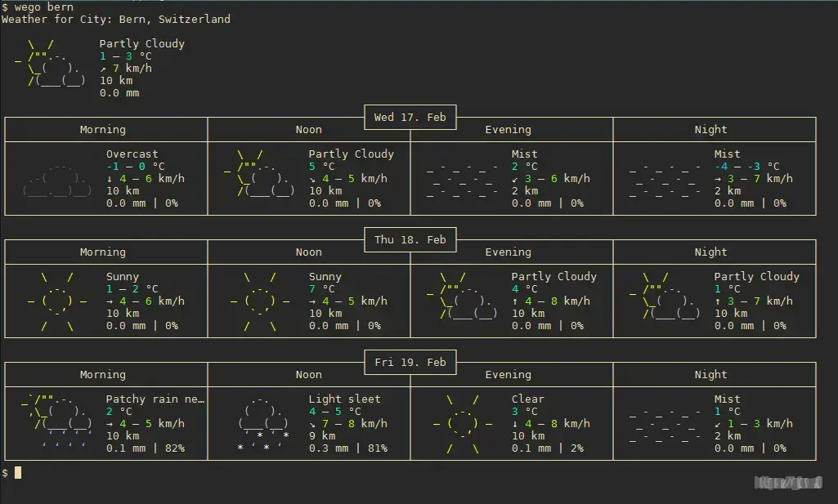Click the '0.3 mm | 81%' precipitation value
Image resolution: width=838 pixels, height=504 pixels.
[348, 448]
